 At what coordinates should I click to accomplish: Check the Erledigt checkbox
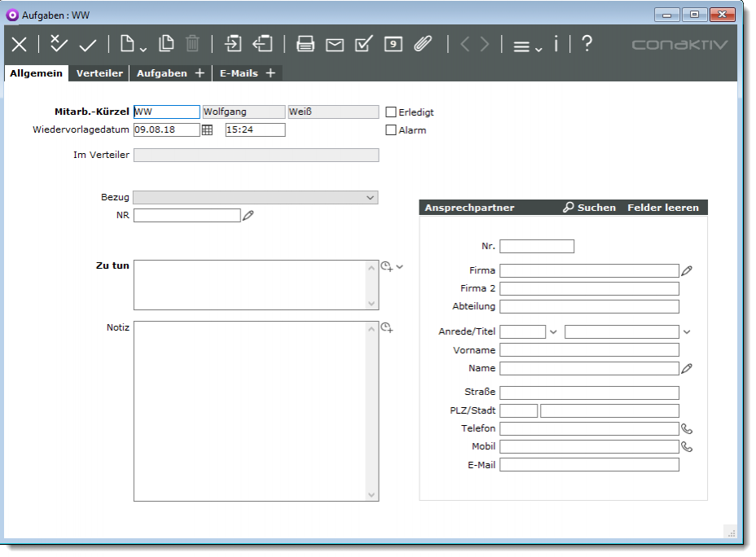[391, 112]
